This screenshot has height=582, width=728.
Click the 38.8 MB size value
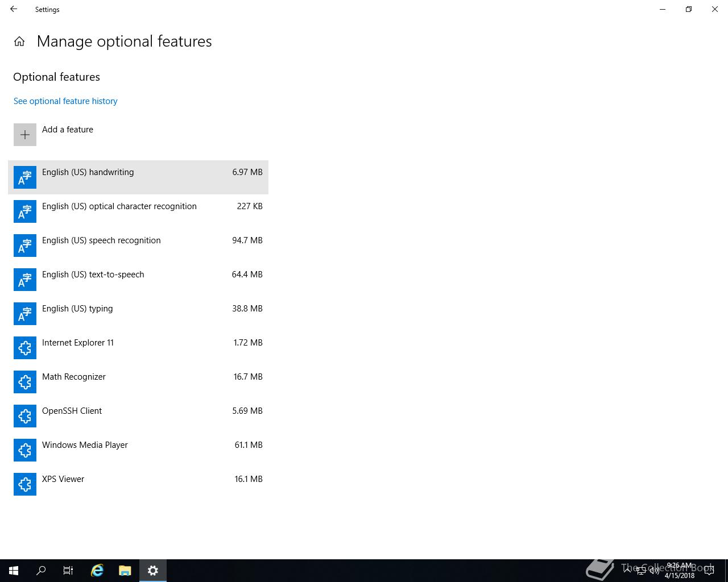click(247, 309)
